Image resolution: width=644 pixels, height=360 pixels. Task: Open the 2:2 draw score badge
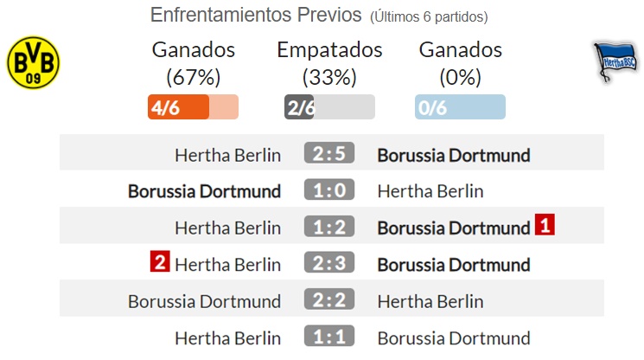point(329,299)
